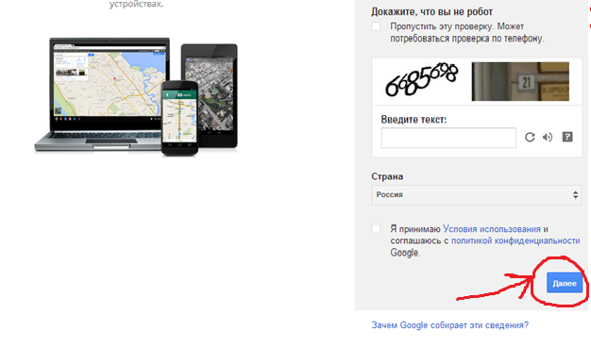Reload the captcha with the refresh icon
This screenshot has height=364, width=591.
pos(530,137)
